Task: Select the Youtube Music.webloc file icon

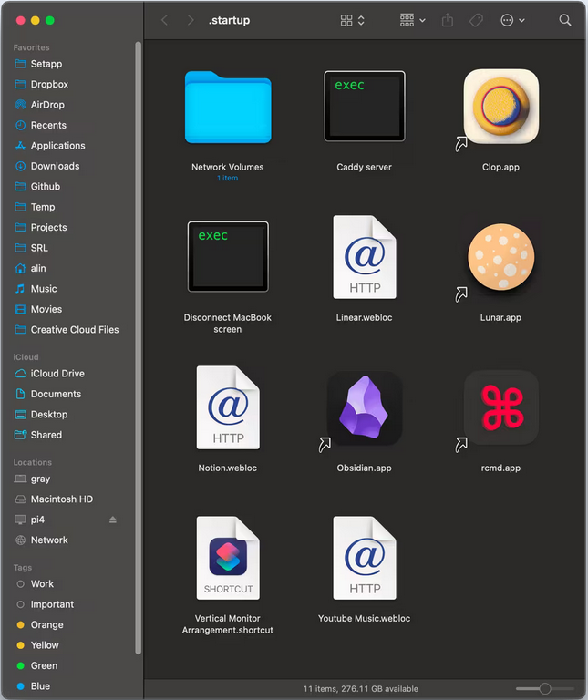Action: (365, 558)
